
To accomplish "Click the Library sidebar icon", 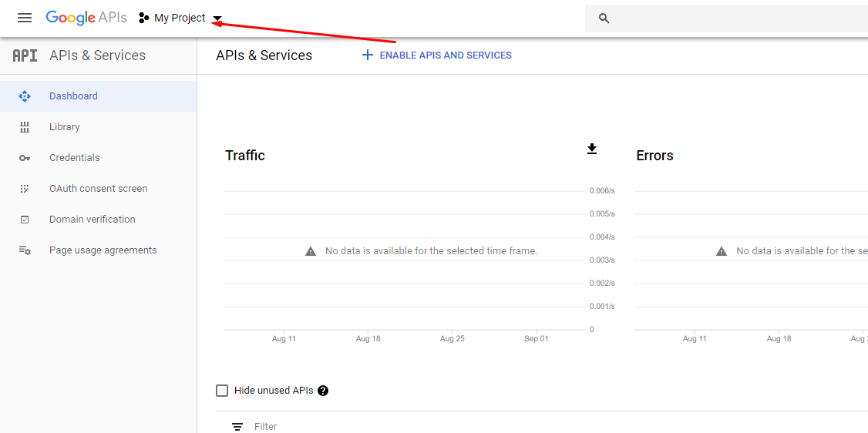I will coord(25,127).
